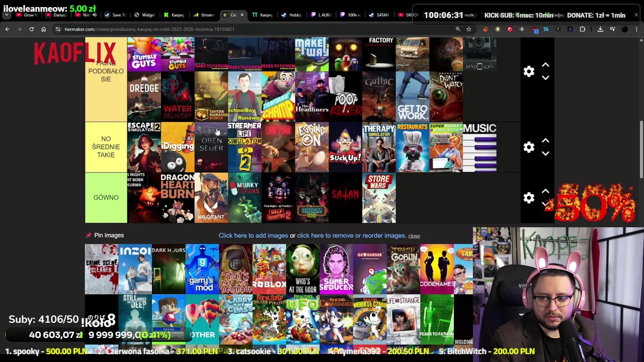Open browser three-dot menu
Viewport: 644px width, 362px height.
pyautogui.click(x=636, y=29)
